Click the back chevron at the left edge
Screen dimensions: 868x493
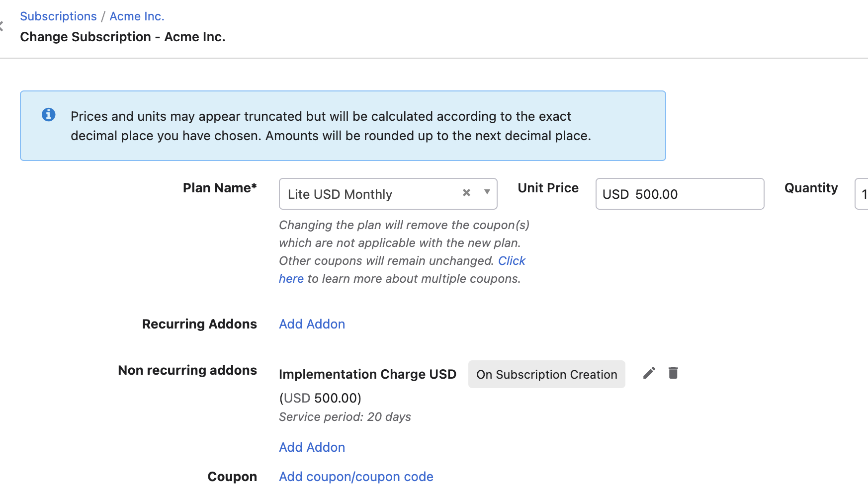point(2,26)
